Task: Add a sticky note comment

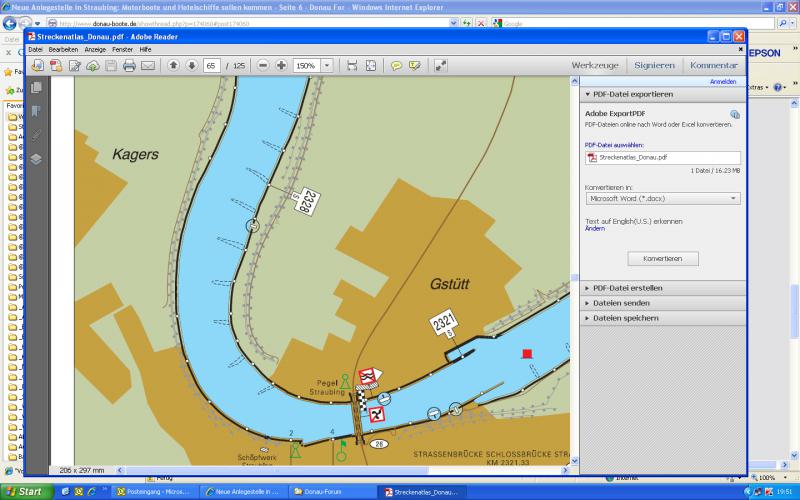Action: point(396,65)
